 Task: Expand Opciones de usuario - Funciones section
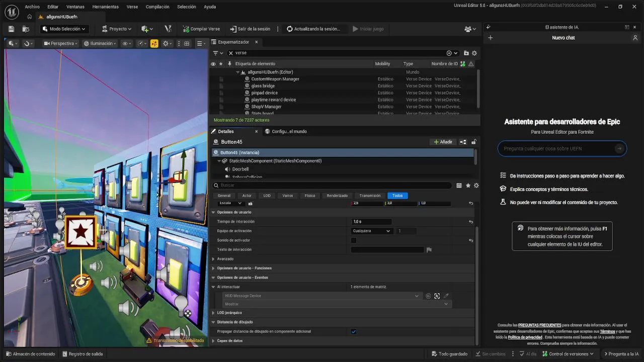(x=213, y=268)
